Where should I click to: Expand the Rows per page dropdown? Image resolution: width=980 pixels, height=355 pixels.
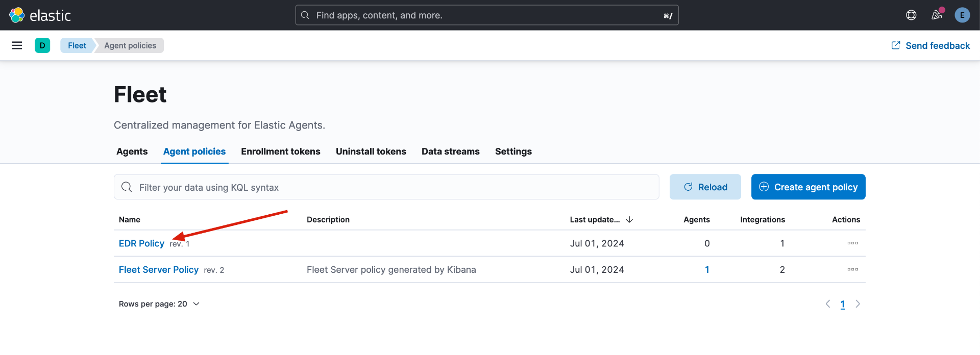(x=159, y=304)
